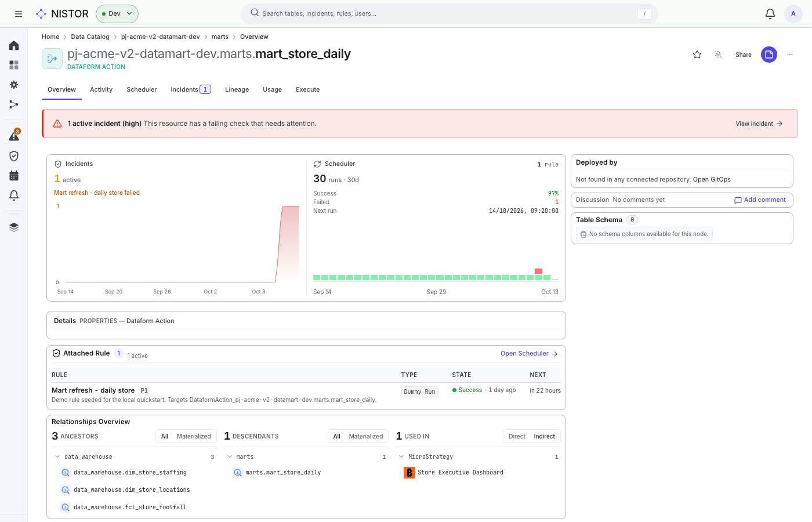Viewport: 812px width, 522px height.
Task: Open settings gear in the sidebar
Action: [x=14, y=85]
